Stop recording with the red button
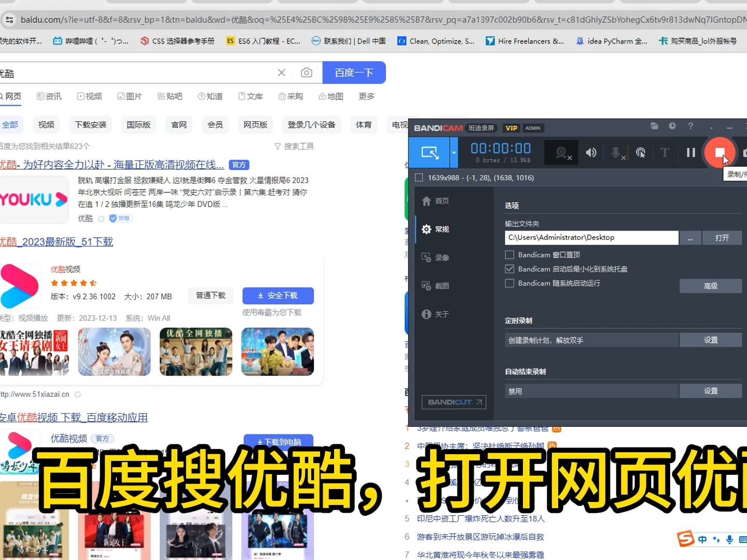The image size is (747, 560). pyautogui.click(x=720, y=152)
